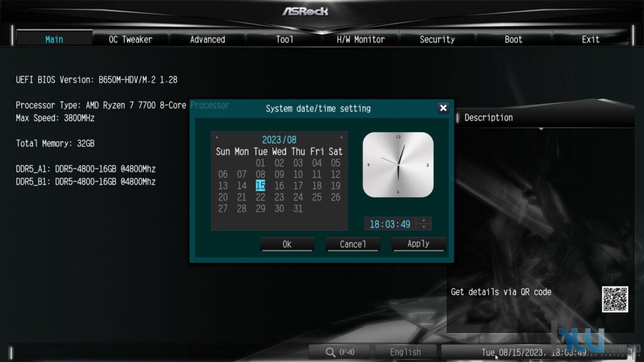The width and height of the screenshot is (644, 362).
Task: Pick day 27 on the calendar
Action: (x=223, y=209)
